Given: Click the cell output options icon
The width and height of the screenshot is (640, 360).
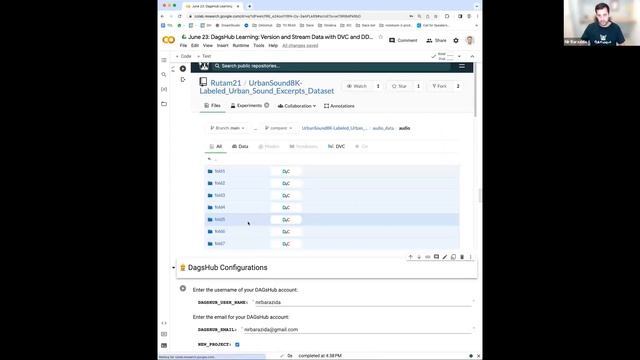Looking at the screenshot, I should pos(182,80).
